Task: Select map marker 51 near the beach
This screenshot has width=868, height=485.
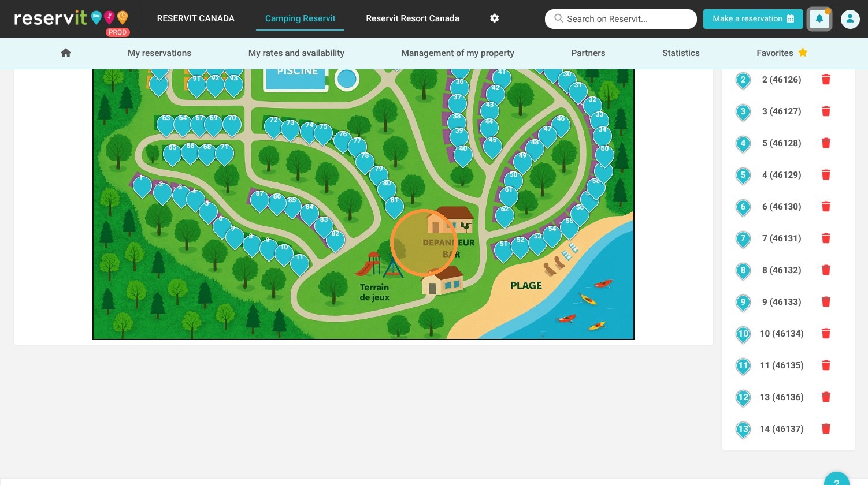Action: coord(503,251)
